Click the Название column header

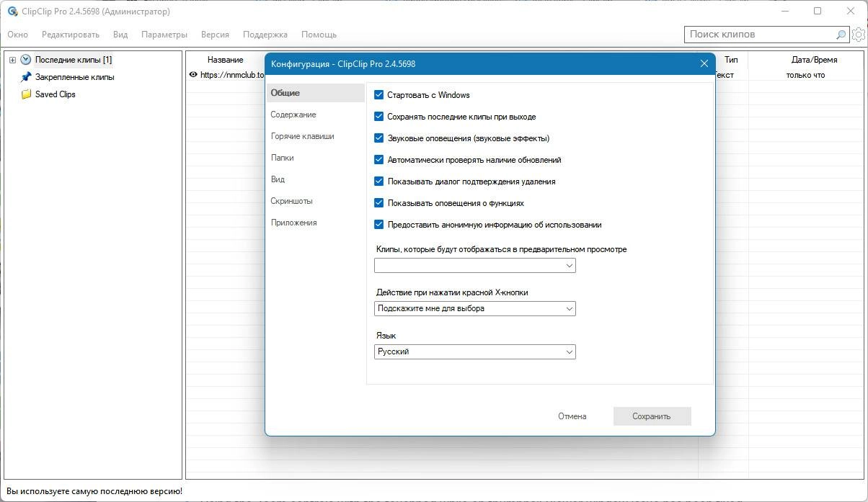226,60
